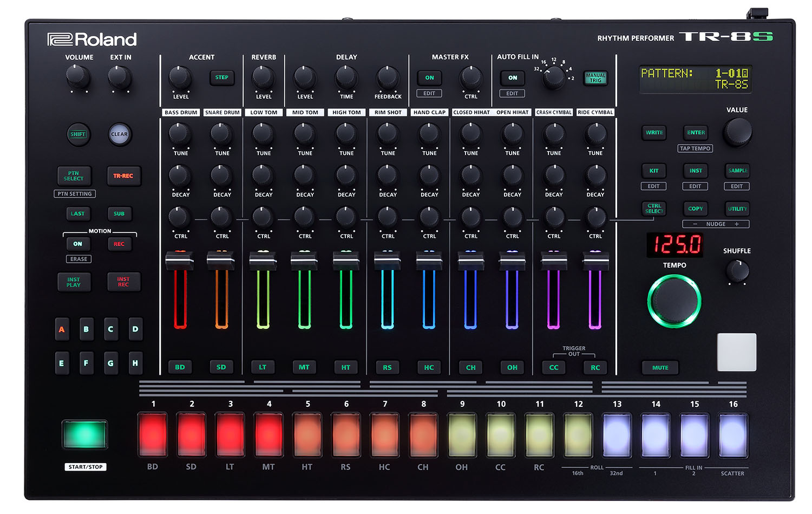Click the green-ringed TEMPO dial

point(675,301)
